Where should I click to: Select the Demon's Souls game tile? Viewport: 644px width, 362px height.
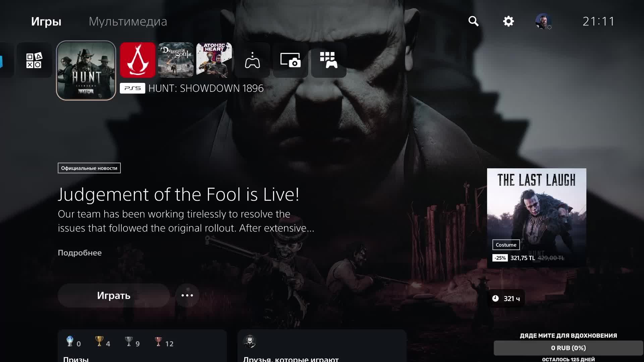pos(176,60)
